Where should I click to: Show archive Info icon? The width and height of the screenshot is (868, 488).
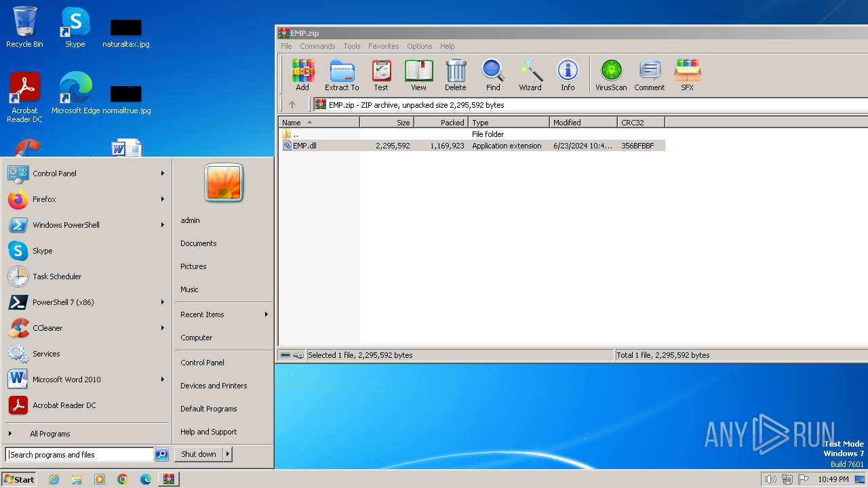pos(568,75)
